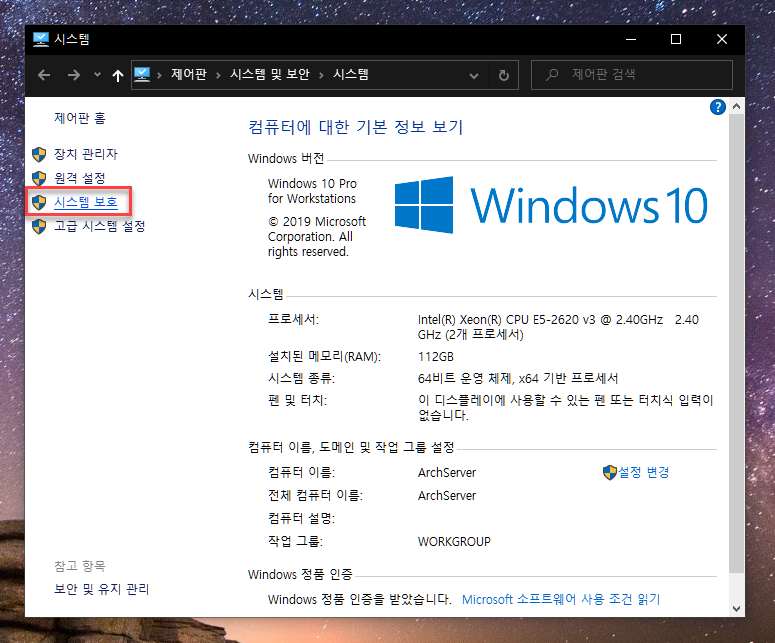Expand chevron after 제어판 breadcrumb

tap(218, 75)
